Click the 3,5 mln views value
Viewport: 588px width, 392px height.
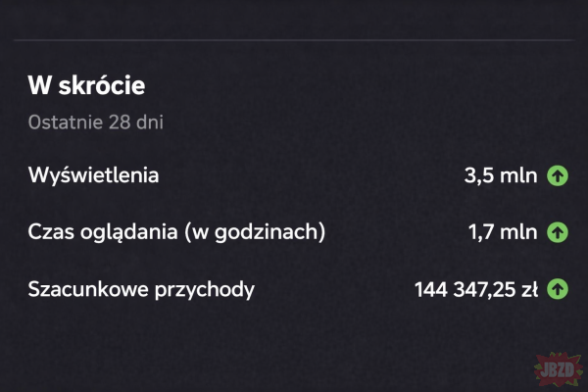[500, 176]
